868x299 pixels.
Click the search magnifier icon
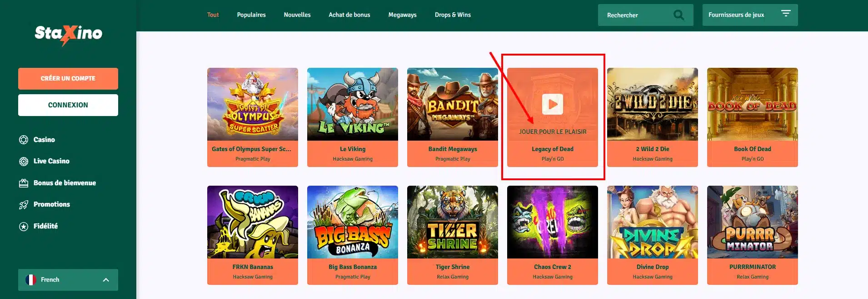678,15
